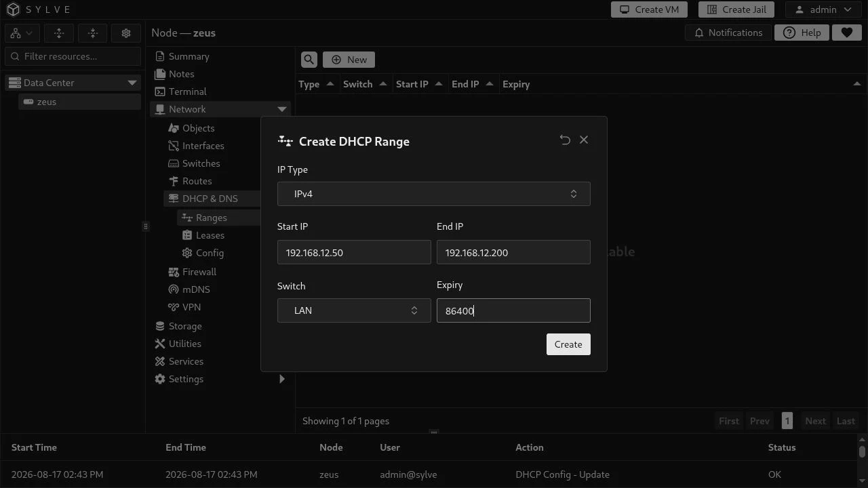Click the Status column header in log
The height and width of the screenshot is (488, 868).
(781, 447)
